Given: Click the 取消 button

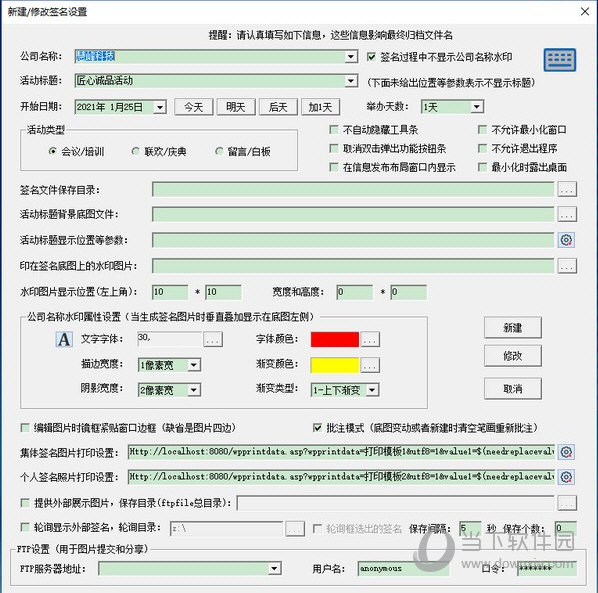Looking at the screenshot, I should [x=513, y=389].
